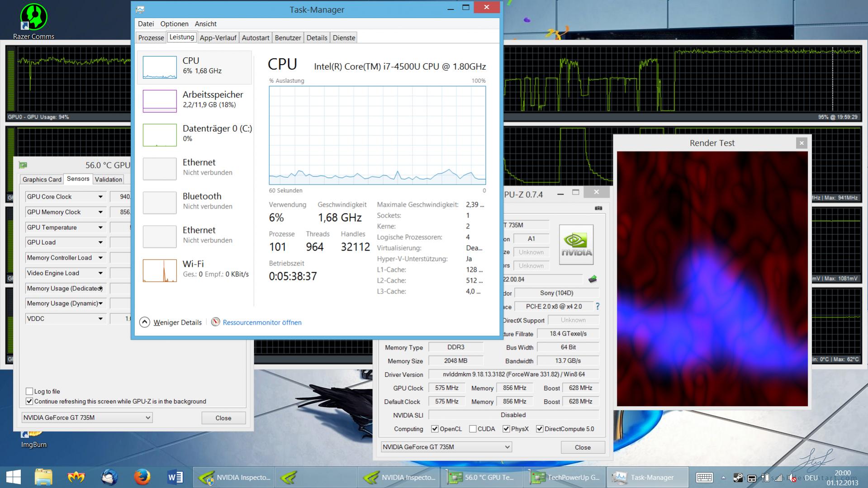
Task: Toggle PhysX computing checkbox
Action: coord(506,429)
